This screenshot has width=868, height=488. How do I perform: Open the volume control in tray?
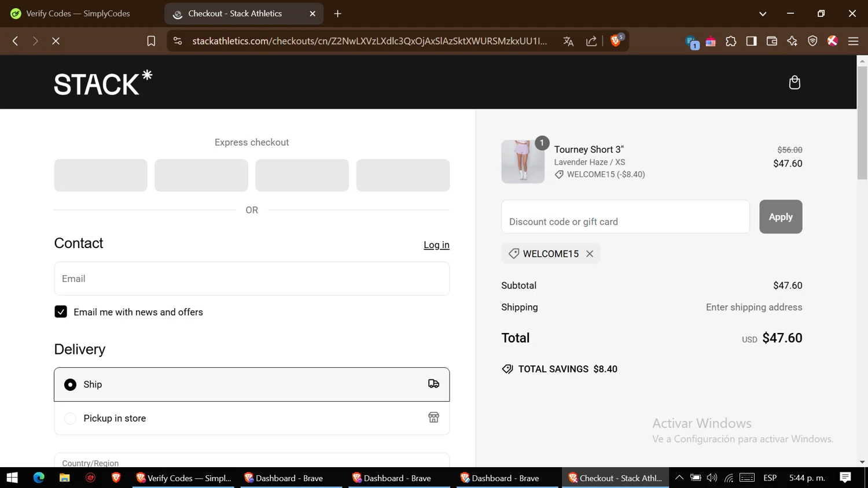[712, 478]
